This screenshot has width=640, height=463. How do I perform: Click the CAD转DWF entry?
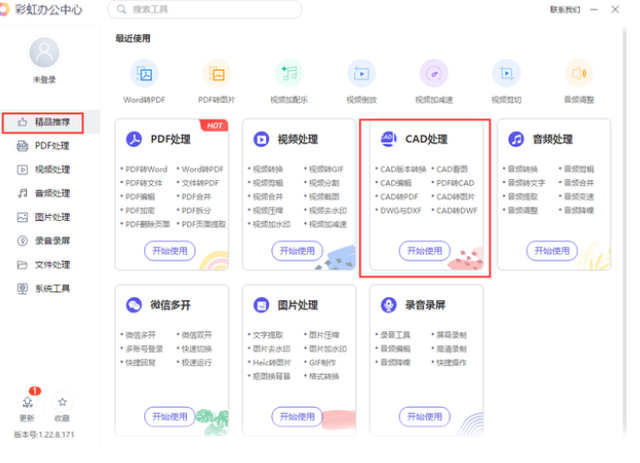pyautogui.click(x=457, y=211)
